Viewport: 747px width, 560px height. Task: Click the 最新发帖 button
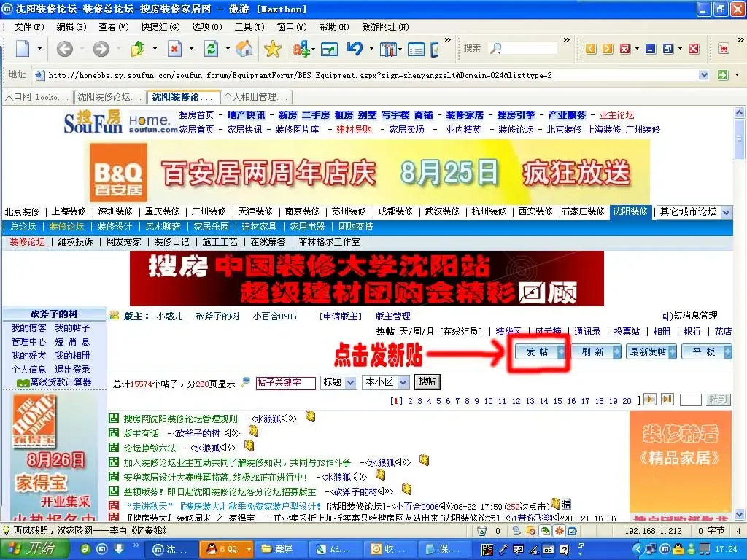[651, 352]
